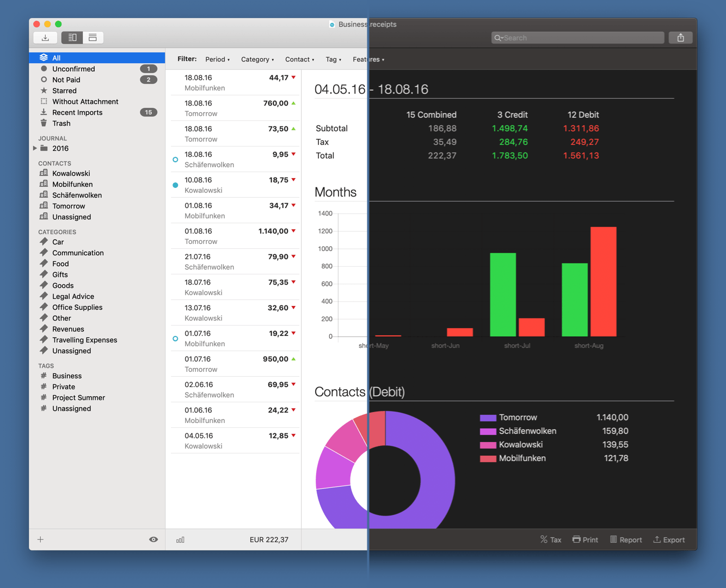The image size is (726, 588).
Task: Toggle the eye visibility icon in sidebar
Action: point(153,540)
